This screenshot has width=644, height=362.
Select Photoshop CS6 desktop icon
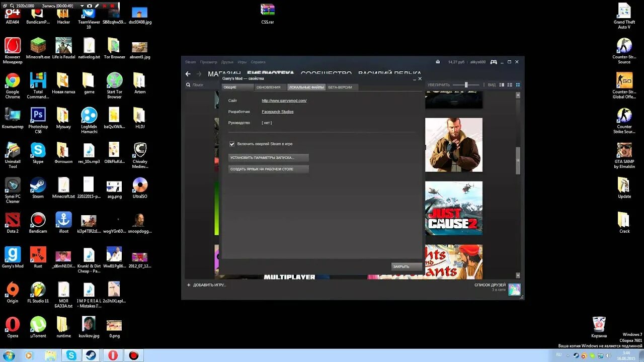pyautogui.click(x=38, y=120)
